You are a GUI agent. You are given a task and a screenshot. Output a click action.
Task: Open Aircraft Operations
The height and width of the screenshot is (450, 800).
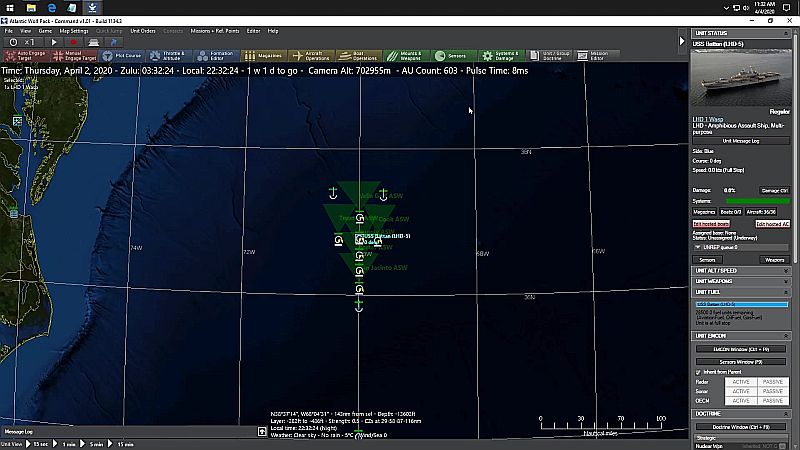point(311,56)
